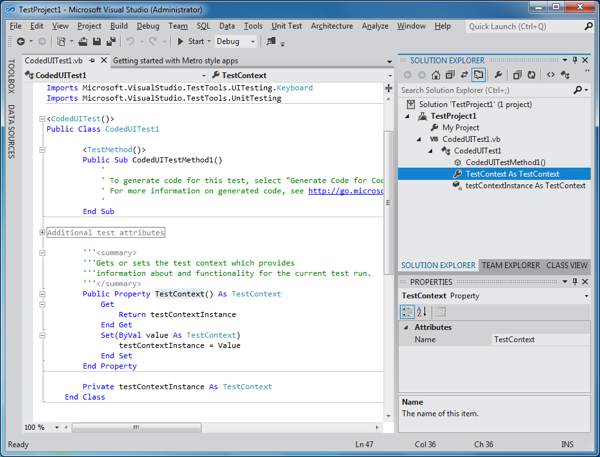Screen dimensions: 600x457
Task: Toggle Categorized view in Properties panel
Action: (x=407, y=312)
